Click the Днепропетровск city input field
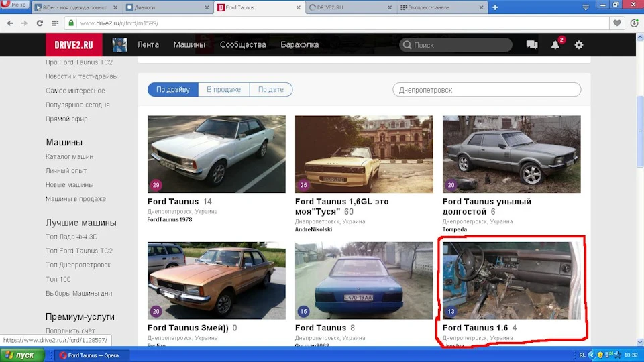The height and width of the screenshot is (362, 644). point(487,89)
